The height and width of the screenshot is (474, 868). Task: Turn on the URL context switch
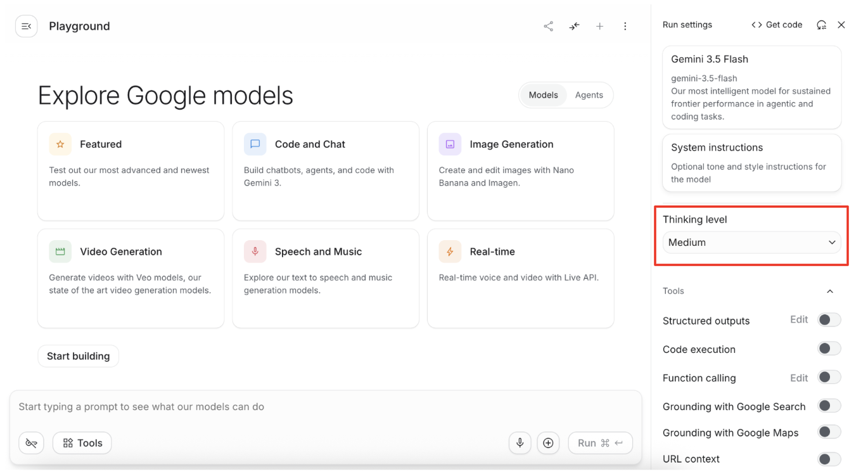[x=829, y=459]
